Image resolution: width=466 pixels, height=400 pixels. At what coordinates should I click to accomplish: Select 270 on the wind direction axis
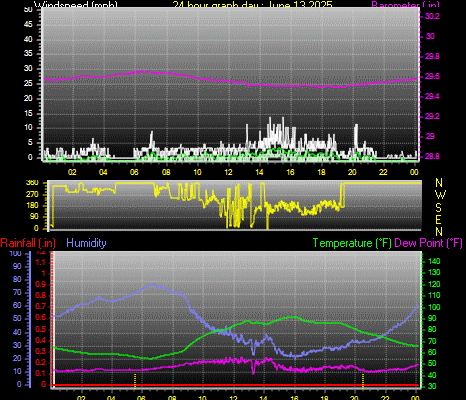(x=32, y=194)
